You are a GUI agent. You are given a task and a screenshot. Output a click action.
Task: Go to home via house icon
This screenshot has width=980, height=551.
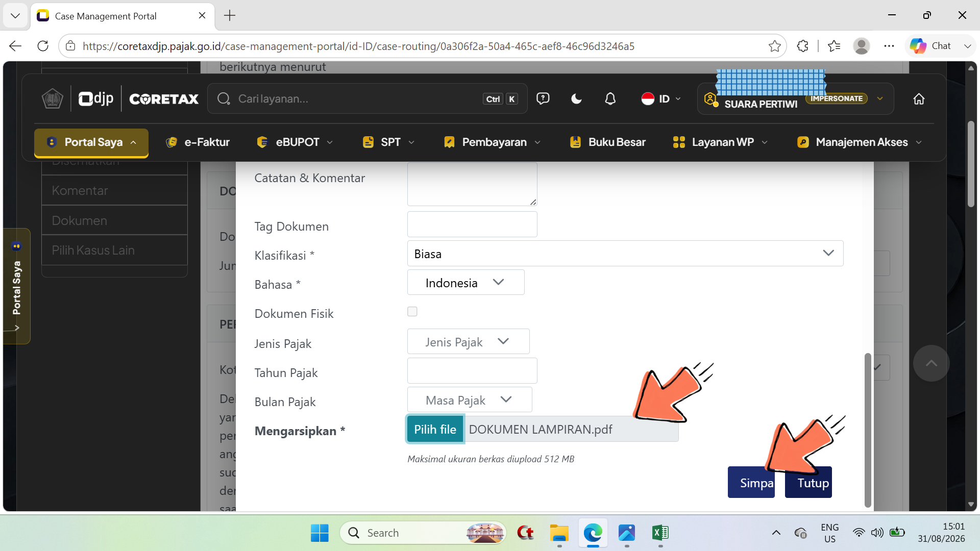919,99
